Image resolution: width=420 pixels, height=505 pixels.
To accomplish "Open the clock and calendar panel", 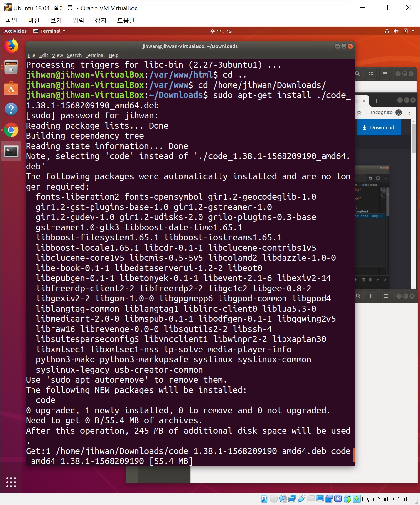I will (221, 31).
